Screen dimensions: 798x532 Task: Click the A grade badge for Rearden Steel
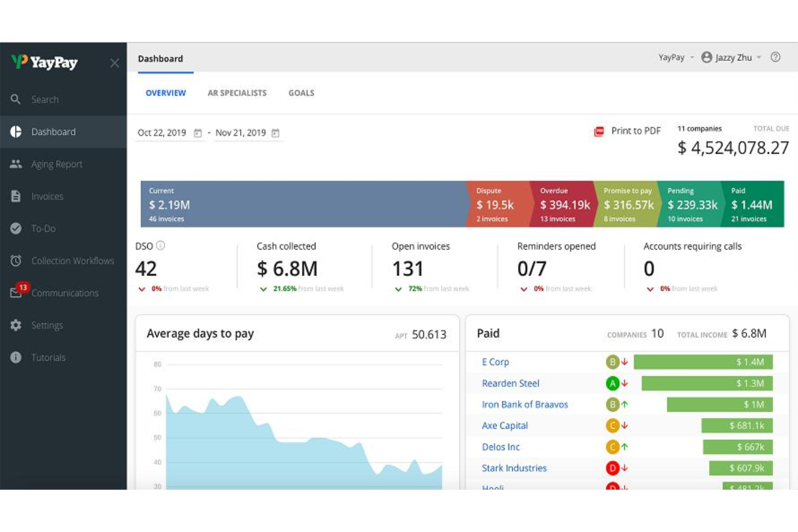coord(612,383)
